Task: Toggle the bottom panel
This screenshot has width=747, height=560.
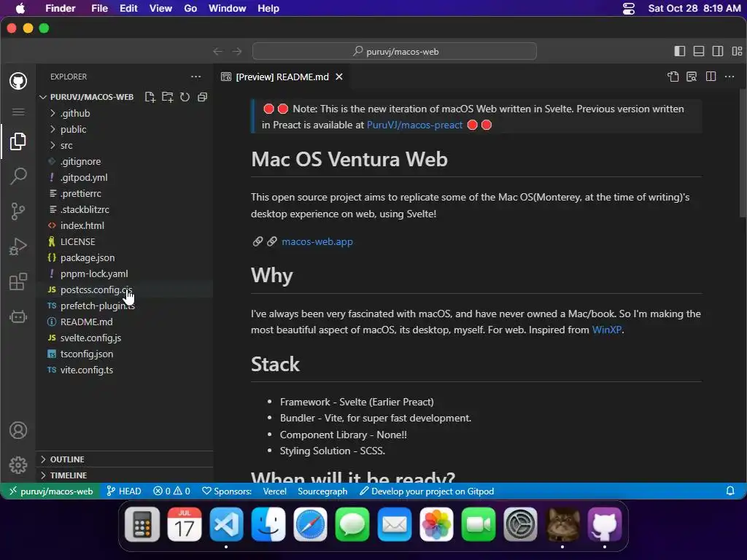Action: pyautogui.click(x=699, y=51)
